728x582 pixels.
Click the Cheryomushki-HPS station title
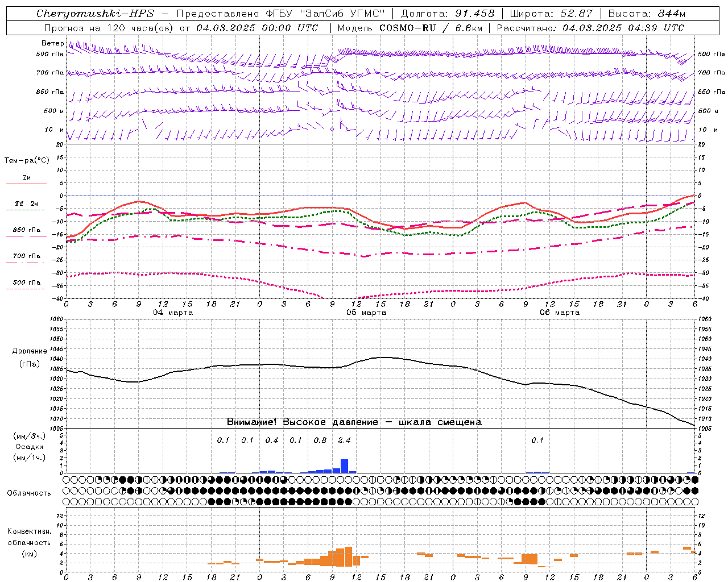(x=95, y=14)
